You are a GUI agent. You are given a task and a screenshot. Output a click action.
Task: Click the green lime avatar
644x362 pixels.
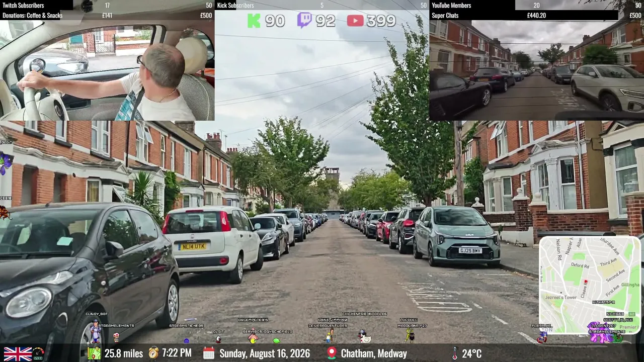(276, 341)
